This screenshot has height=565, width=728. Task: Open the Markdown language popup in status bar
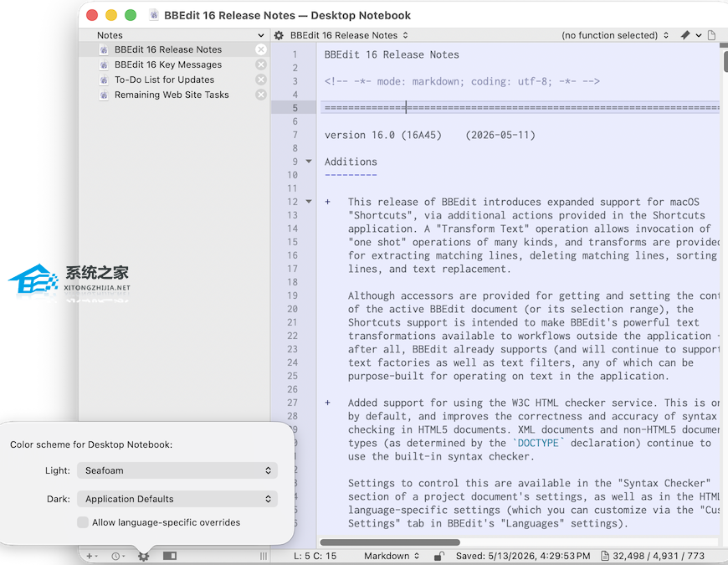tap(392, 556)
